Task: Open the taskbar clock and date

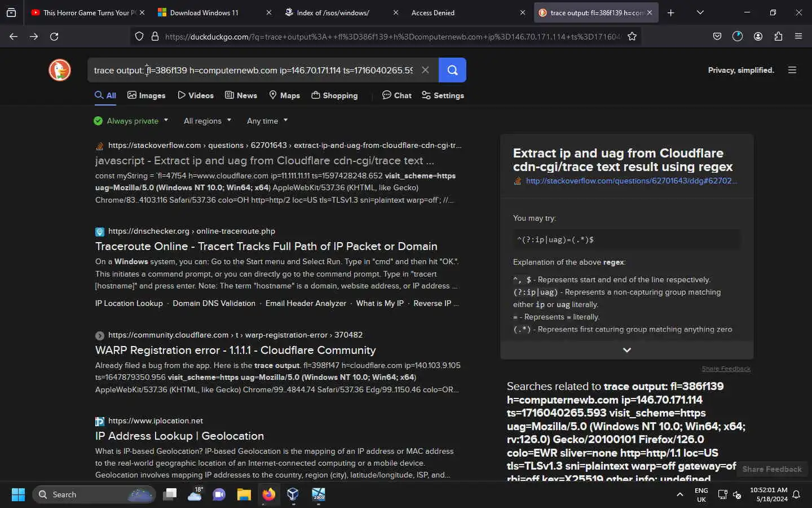Action: [769, 494]
